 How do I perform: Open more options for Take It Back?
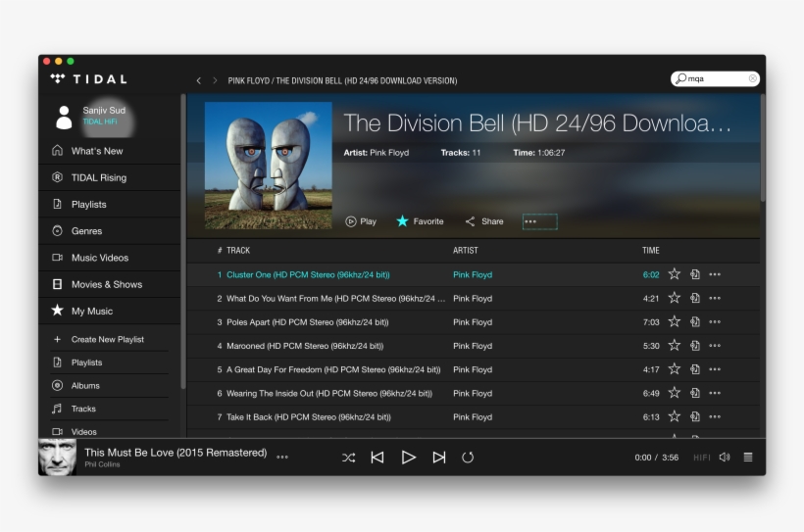[x=715, y=416]
